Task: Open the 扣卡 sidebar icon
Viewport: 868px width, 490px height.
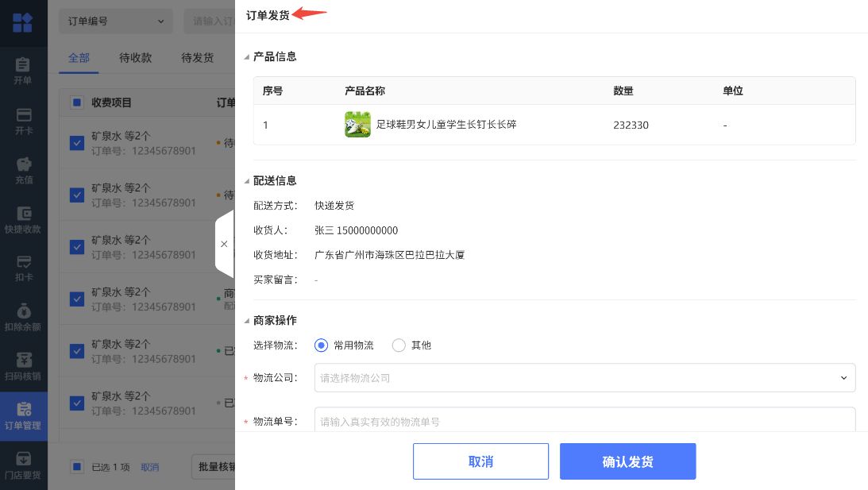Action: pyautogui.click(x=23, y=268)
